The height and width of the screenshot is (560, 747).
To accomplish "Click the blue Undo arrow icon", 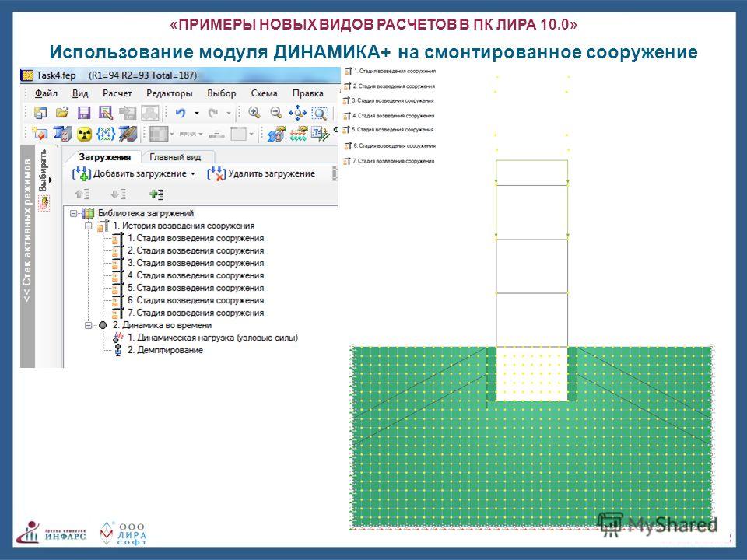I will coord(180,113).
